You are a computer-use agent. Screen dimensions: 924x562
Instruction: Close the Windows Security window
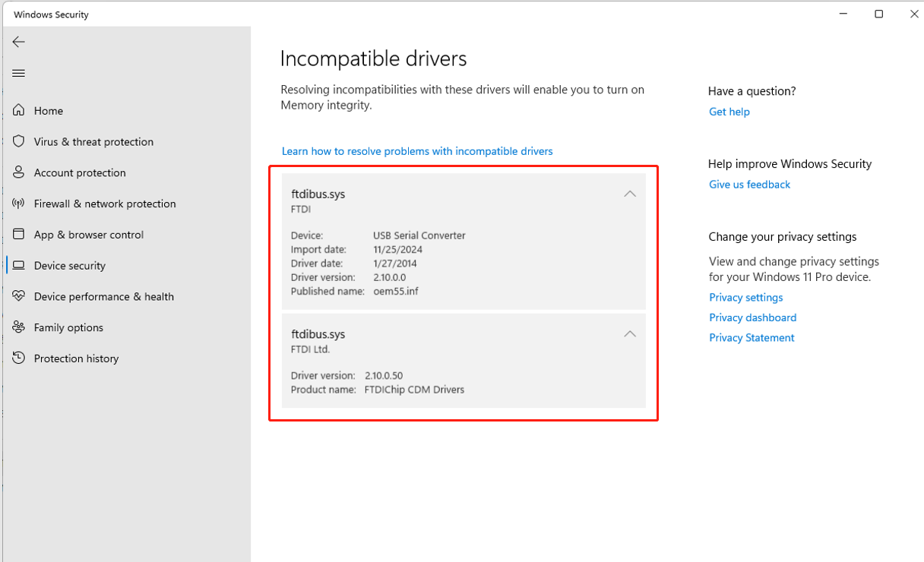914,14
